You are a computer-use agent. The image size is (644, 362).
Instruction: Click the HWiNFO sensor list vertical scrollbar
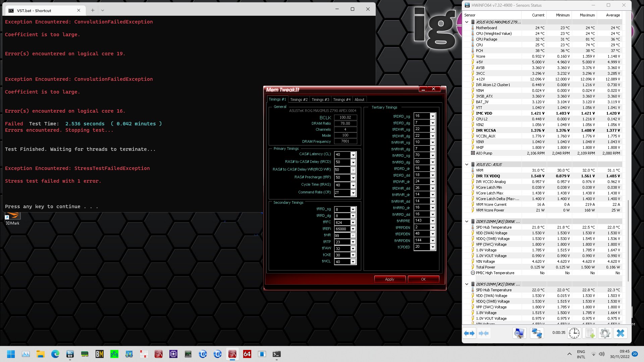tap(628, 241)
